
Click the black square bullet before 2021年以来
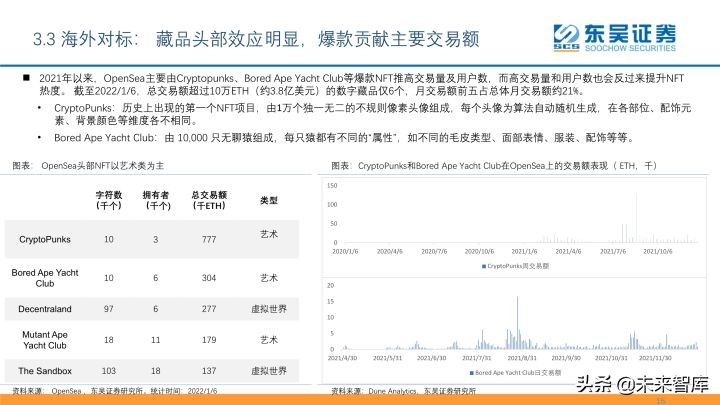pyautogui.click(x=27, y=78)
